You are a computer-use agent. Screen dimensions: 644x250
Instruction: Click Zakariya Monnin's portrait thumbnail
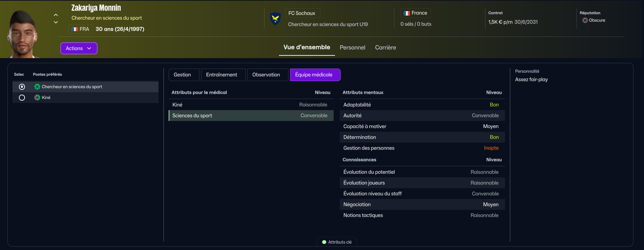tap(22, 34)
